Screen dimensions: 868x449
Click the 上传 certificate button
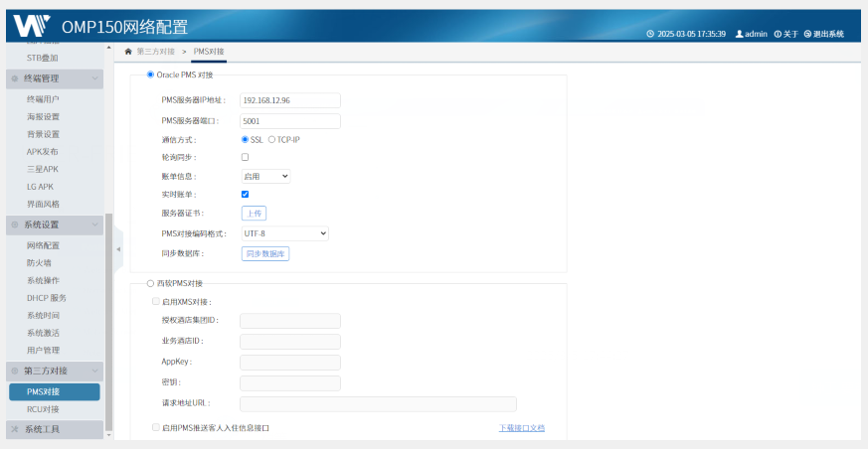tap(255, 214)
